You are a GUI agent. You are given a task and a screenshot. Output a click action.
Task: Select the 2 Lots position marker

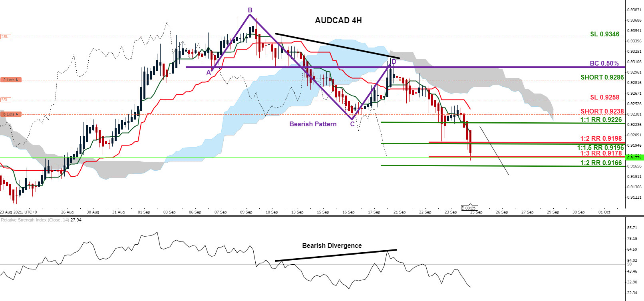(10, 80)
